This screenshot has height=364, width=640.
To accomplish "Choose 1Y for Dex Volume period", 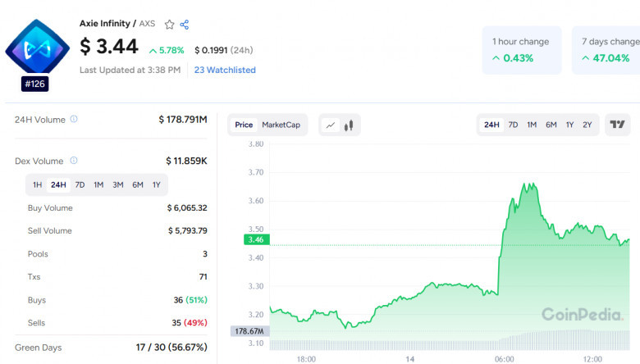I will pos(157,185).
